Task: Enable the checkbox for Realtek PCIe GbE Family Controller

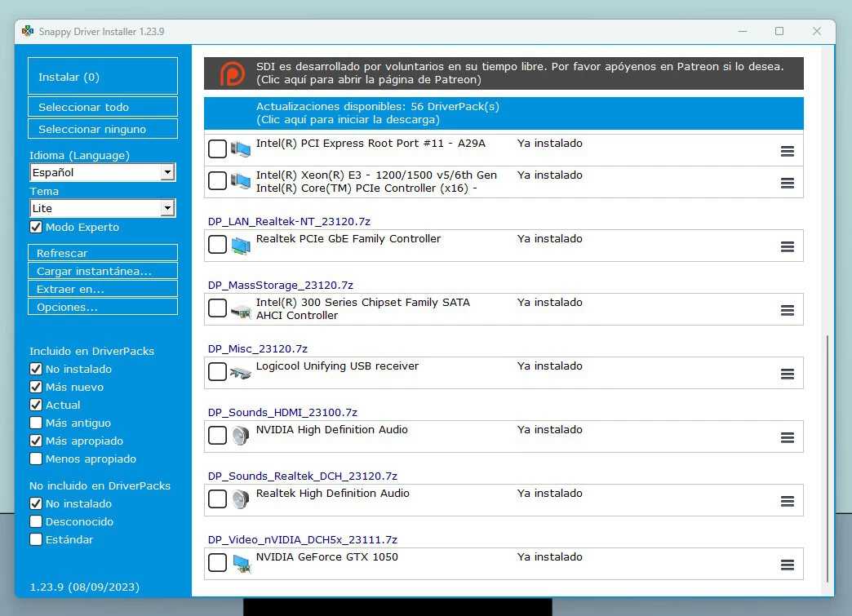Action: click(217, 245)
